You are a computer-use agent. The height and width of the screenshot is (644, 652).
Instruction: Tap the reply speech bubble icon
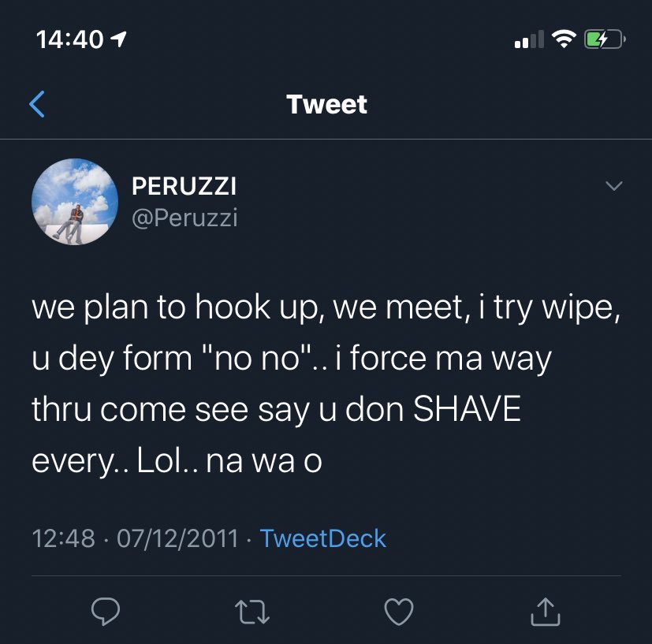pyautogui.click(x=106, y=611)
